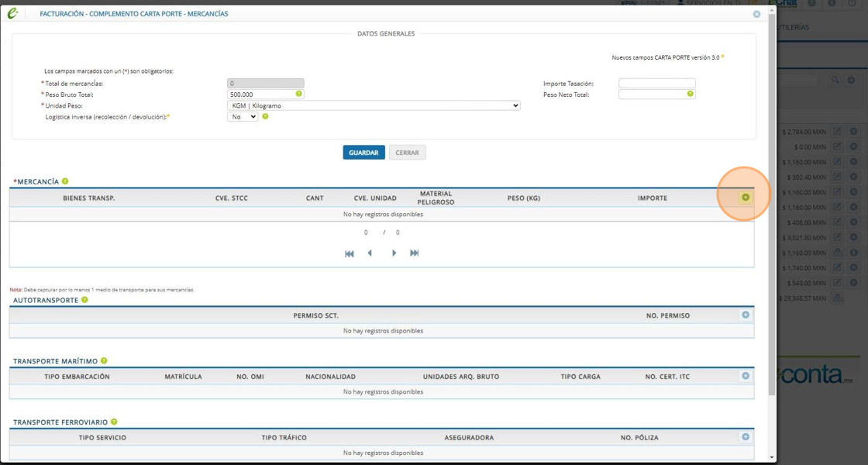
Task: Delete the $ 540.00 MXN row in background
Action: tap(853, 283)
